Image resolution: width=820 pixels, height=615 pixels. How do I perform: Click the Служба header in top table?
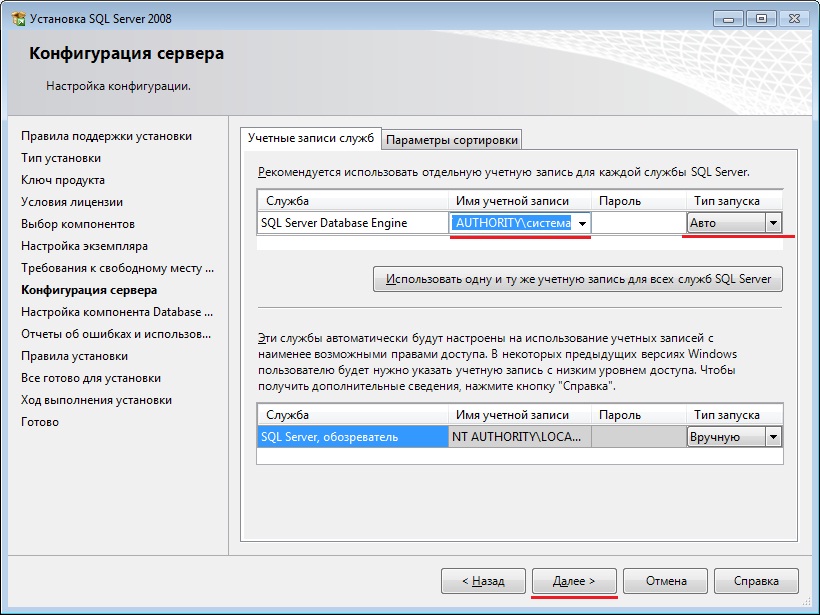tap(353, 201)
